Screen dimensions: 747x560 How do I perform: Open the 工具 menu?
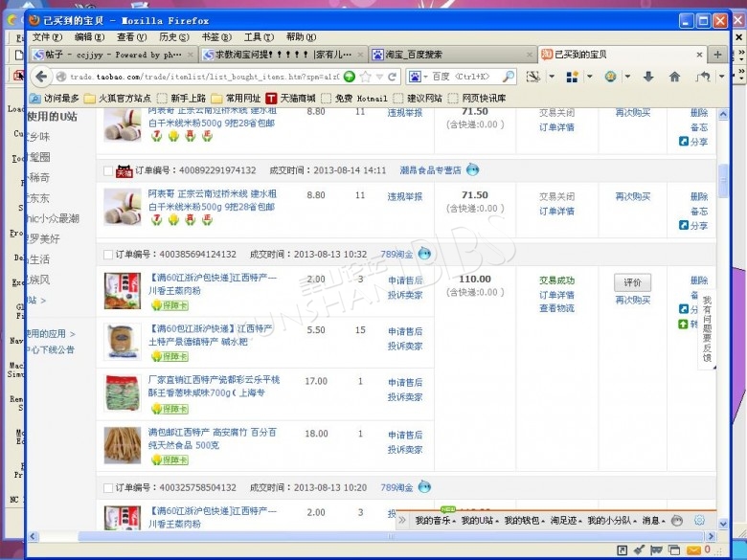point(259,36)
